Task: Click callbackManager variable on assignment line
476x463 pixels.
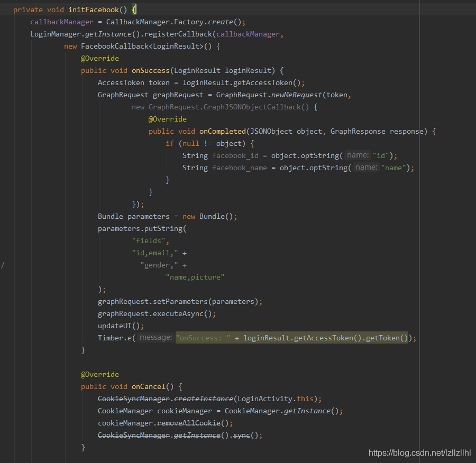Action: 62,22
